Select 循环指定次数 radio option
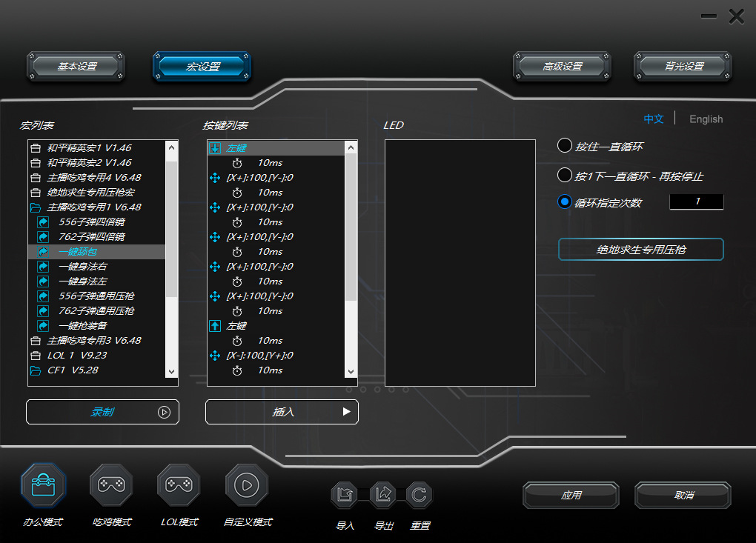756x543 pixels. 565,201
